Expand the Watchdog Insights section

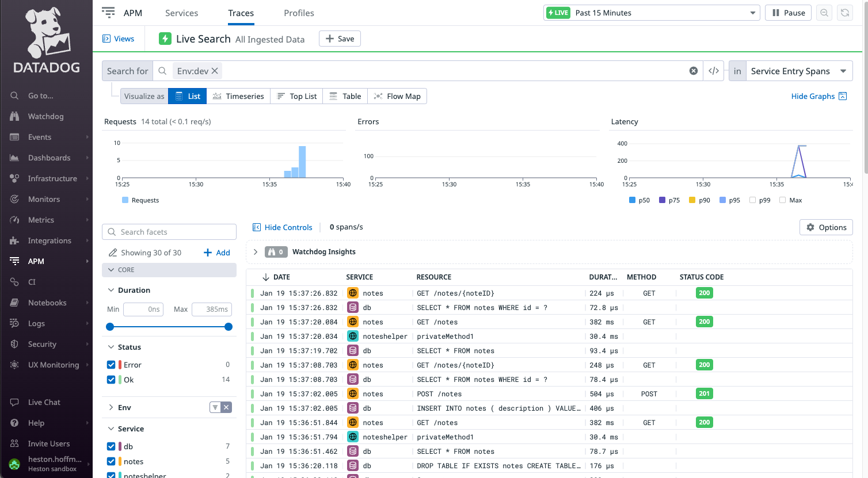coord(256,252)
